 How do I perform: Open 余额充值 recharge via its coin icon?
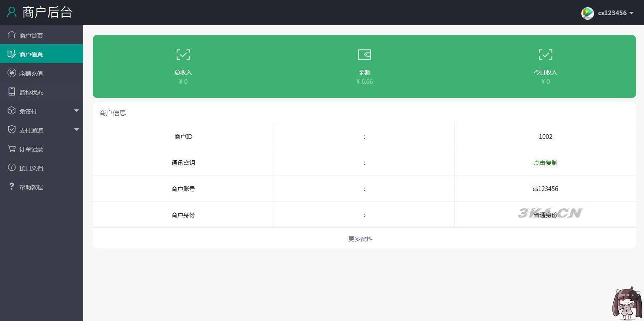(x=12, y=73)
